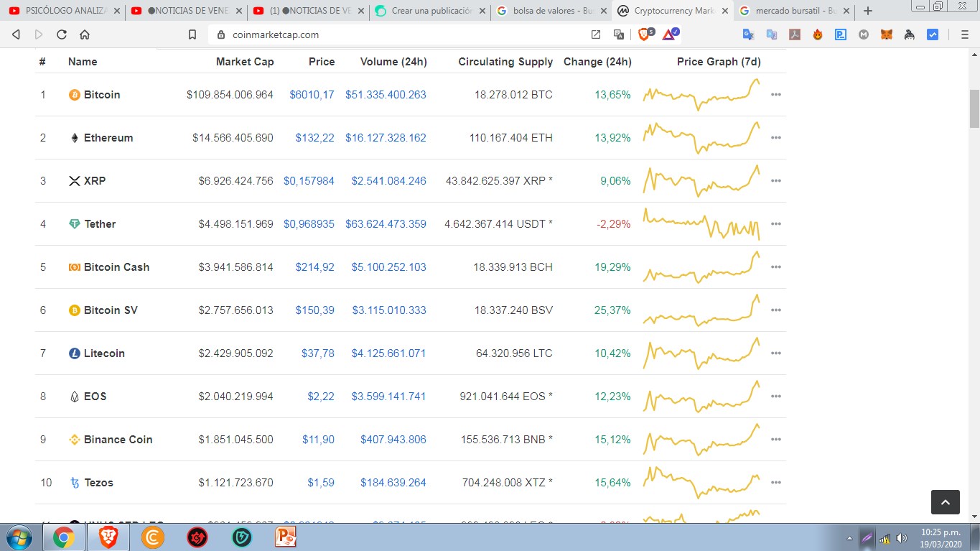Click Bitcoin Cash's change value 19,29%
This screenshot has height=551, width=980.
pos(613,267)
